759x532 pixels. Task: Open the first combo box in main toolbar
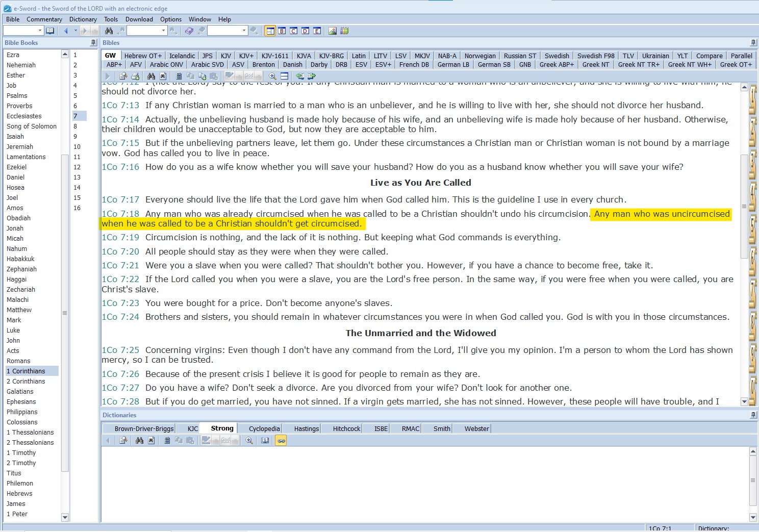23,31
